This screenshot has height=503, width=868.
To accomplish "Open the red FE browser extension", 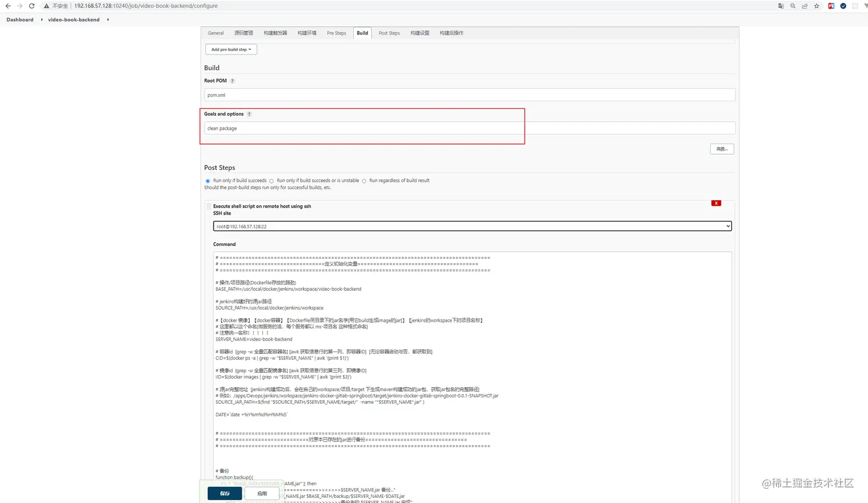I will (x=831, y=6).
